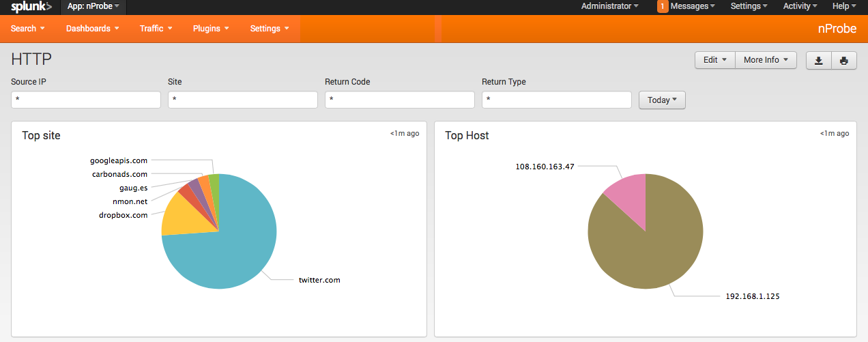Click the 108.160.163.47 host label
The height and width of the screenshot is (342, 868).
pyautogui.click(x=545, y=166)
